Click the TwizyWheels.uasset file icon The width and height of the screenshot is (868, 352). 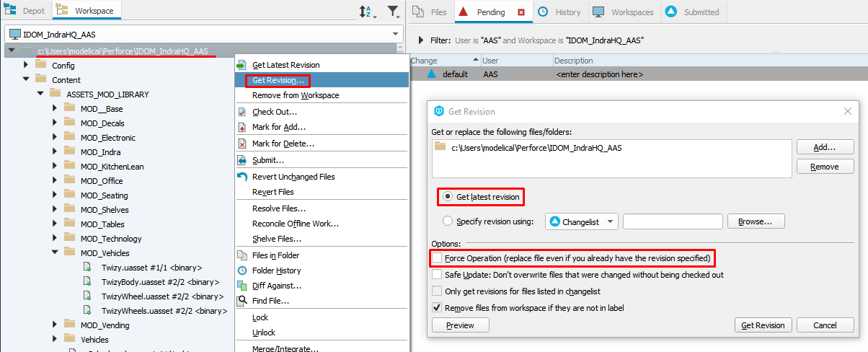(x=89, y=311)
